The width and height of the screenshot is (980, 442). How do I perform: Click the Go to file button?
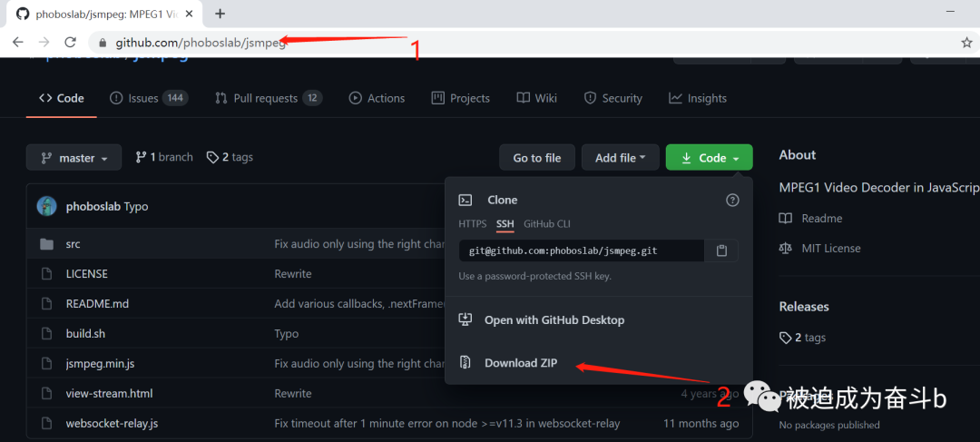point(537,158)
